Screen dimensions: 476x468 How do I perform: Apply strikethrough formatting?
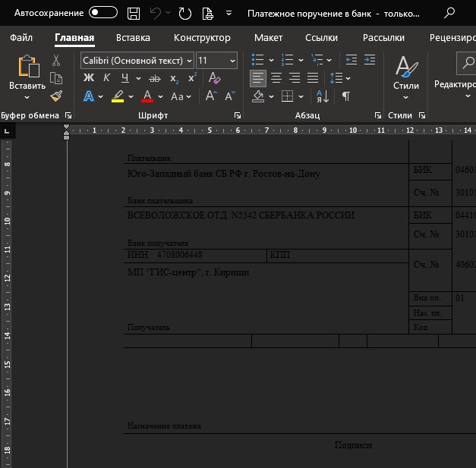155,78
